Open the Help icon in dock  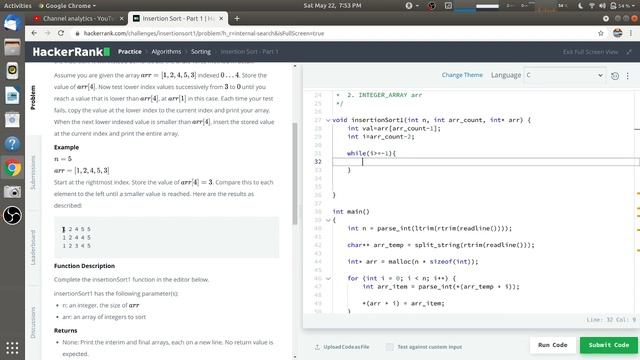(x=12, y=144)
